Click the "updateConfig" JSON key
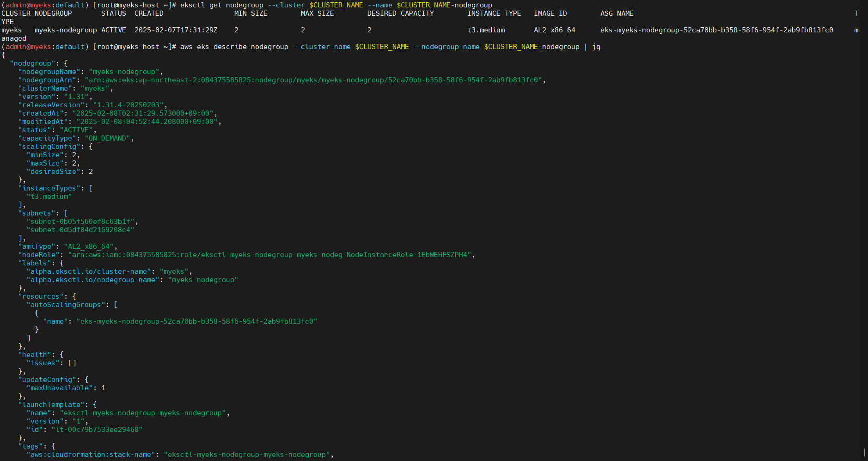Screen dimensions: 868x461 tap(47, 380)
